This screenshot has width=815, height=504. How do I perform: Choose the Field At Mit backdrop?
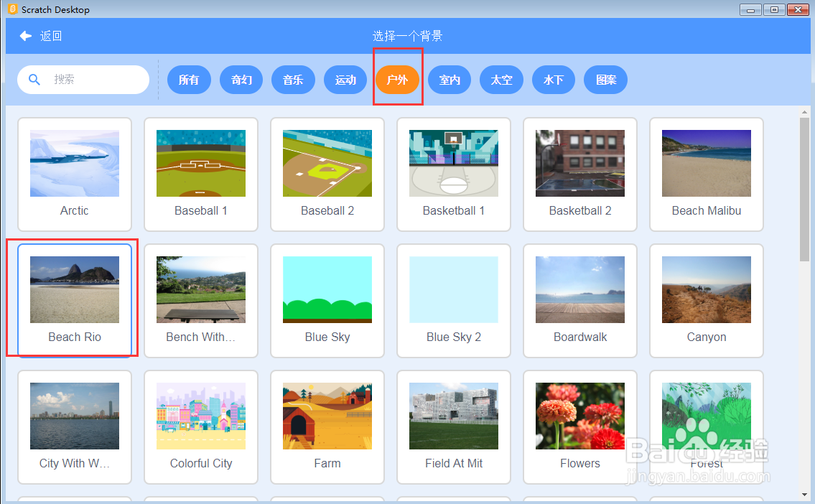454,426
